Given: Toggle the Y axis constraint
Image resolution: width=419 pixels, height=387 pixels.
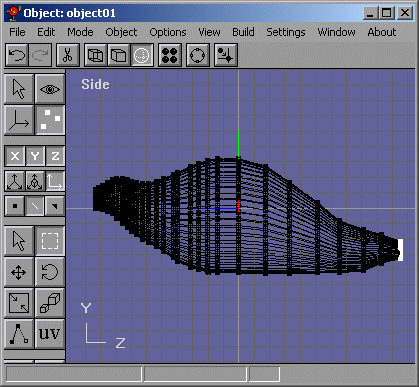Looking at the screenshot, I should [x=35, y=156].
